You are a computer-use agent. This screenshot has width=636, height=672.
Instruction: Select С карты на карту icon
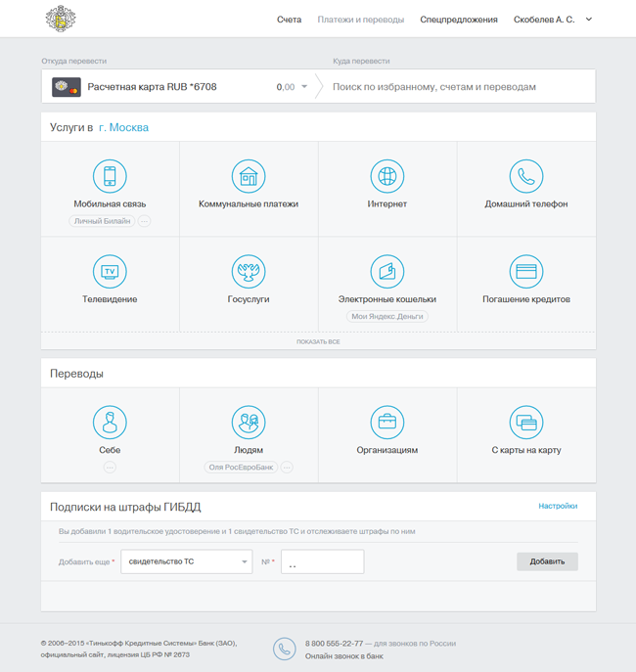click(x=526, y=423)
